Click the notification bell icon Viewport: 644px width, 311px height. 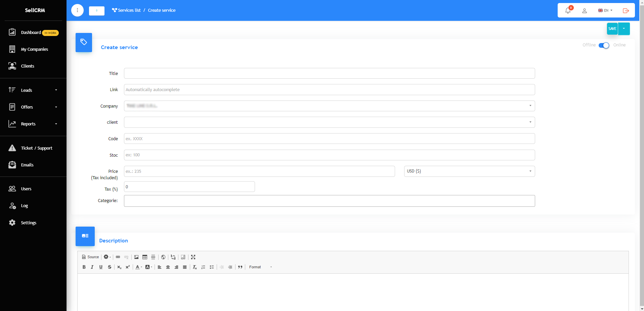568,10
